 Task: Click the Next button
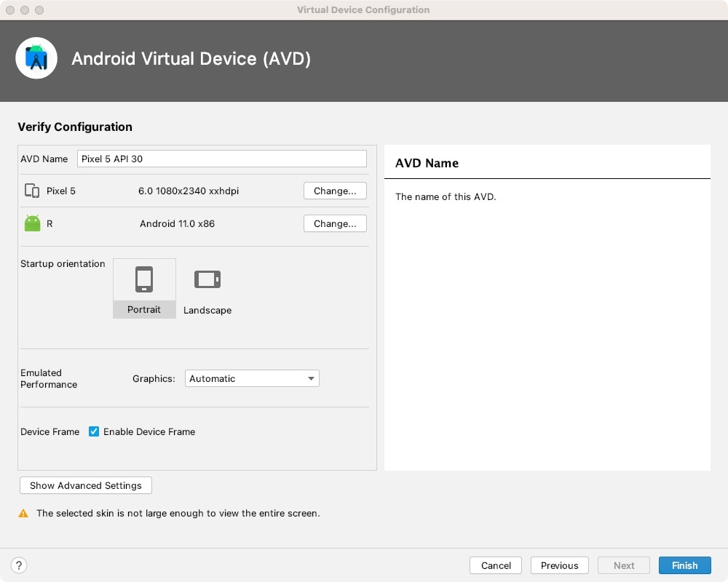click(624, 565)
